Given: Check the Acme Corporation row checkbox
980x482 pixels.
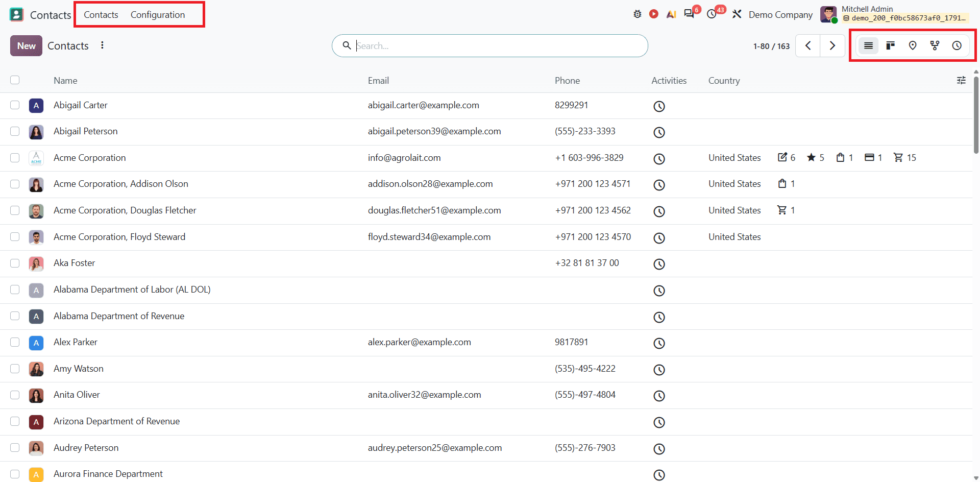Looking at the screenshot, I should 15,158.
